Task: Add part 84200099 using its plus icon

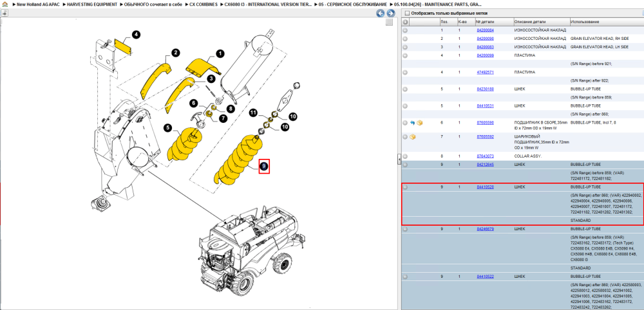Action: click(x=405, y=55)
